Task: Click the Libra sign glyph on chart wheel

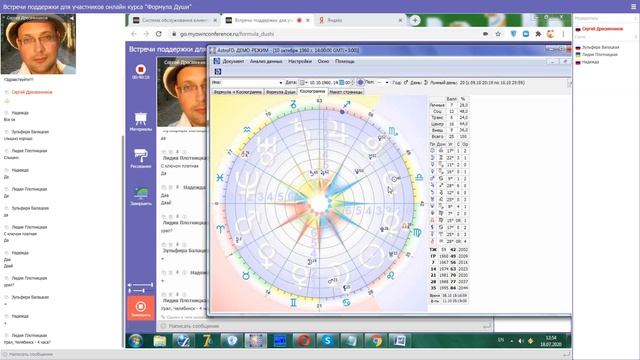Action: [419, 177]
